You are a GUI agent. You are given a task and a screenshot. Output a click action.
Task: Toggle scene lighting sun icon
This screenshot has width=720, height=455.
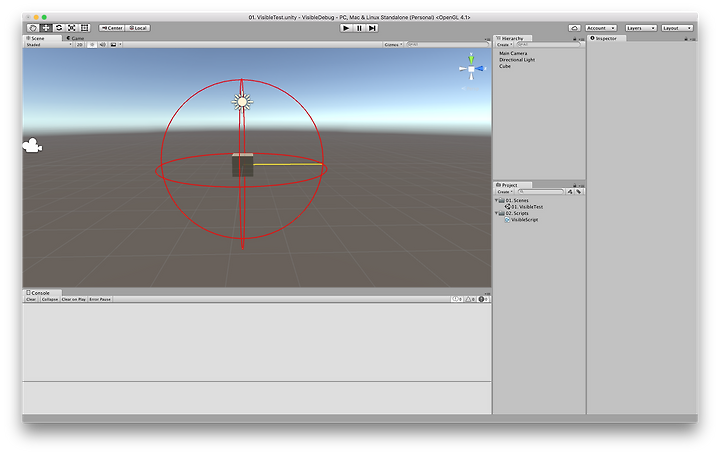[92, 45]
